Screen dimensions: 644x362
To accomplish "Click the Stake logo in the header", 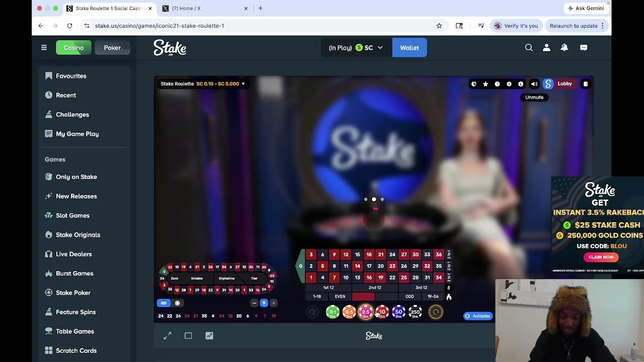I will coord(170,48).
